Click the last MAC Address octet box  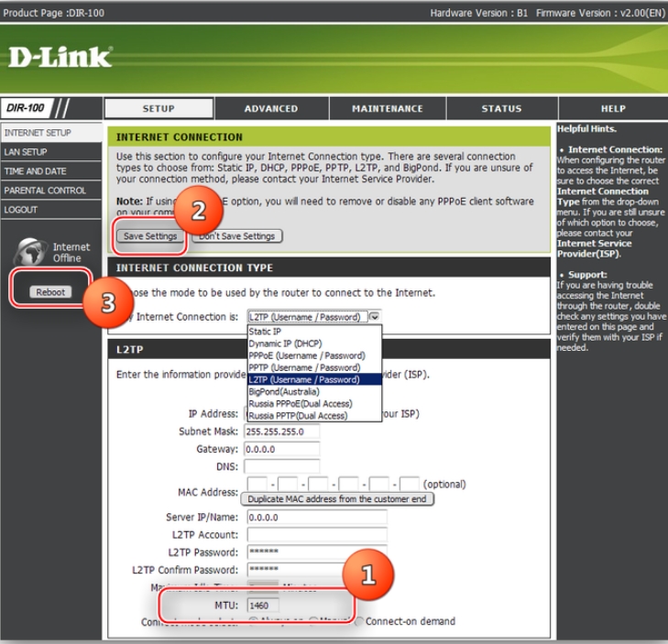tap(410, 484)
